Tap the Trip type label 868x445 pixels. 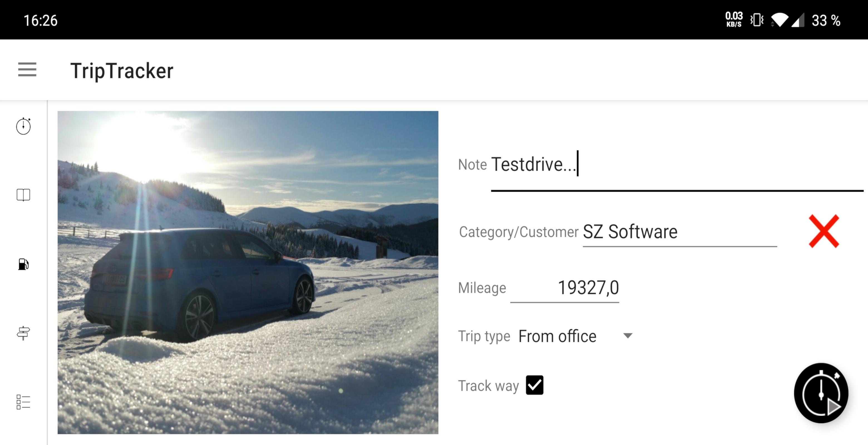(x=484, y=336)
